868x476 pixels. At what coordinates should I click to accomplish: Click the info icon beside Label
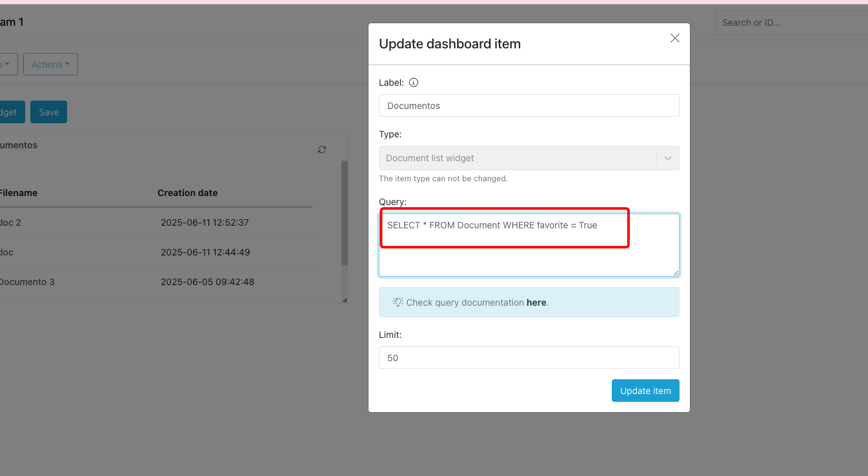click(414, 83)
